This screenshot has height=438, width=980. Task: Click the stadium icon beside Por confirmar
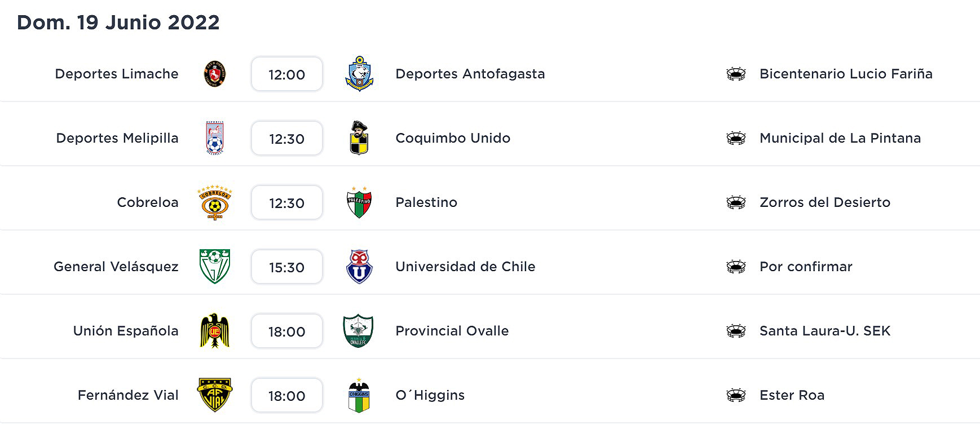pos(736,267)
